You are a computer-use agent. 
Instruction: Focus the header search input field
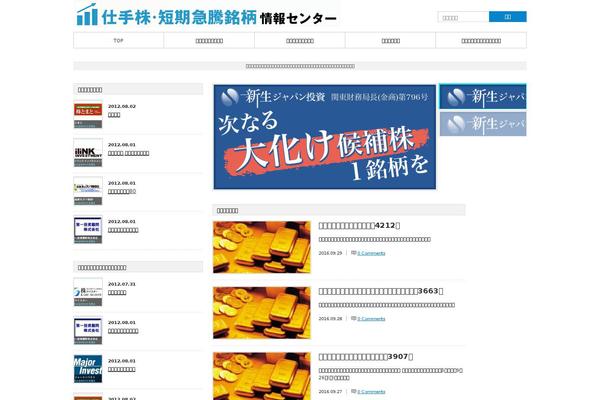click(x=463, y=17)
